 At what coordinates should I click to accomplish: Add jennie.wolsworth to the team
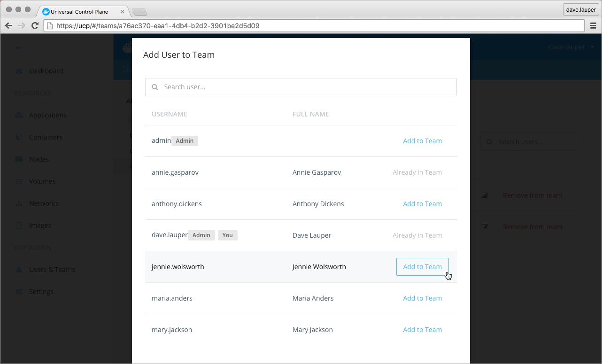click(x=422, y=267)
